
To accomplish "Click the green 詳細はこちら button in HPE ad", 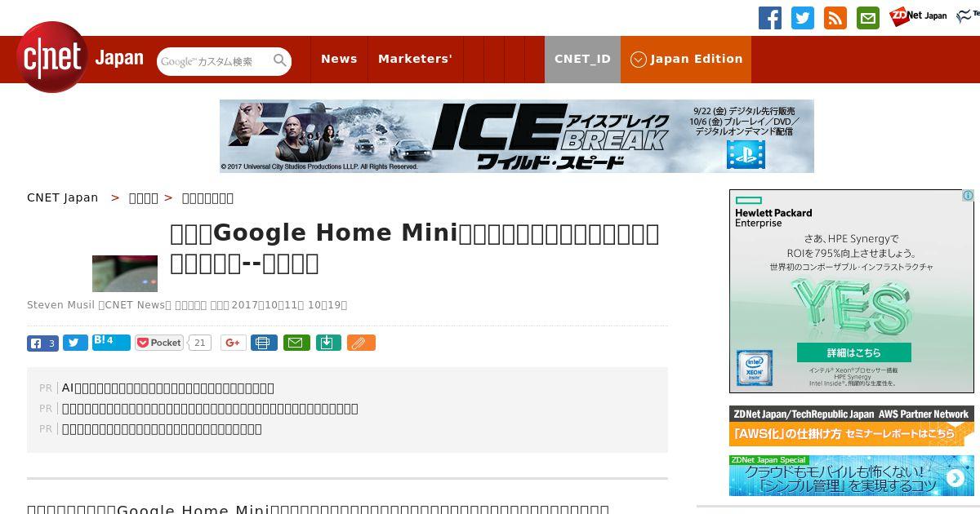I will pos(853,352).
